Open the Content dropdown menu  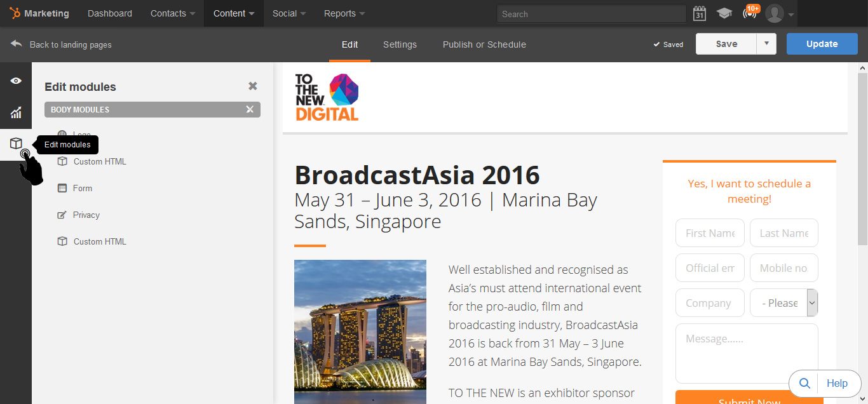234,13
